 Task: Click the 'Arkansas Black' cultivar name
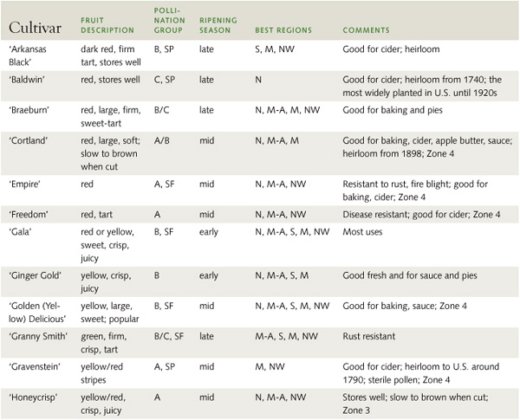(x=28, y=55)
